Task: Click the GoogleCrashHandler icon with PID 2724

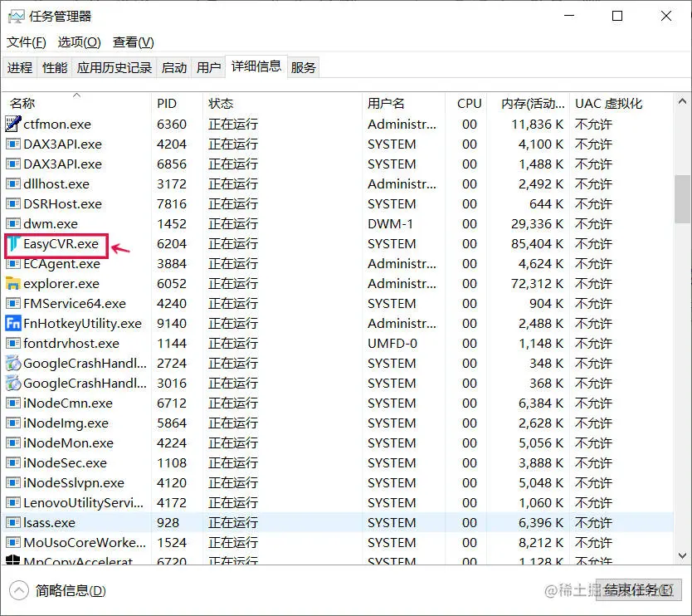Action: tap(12, 363)
